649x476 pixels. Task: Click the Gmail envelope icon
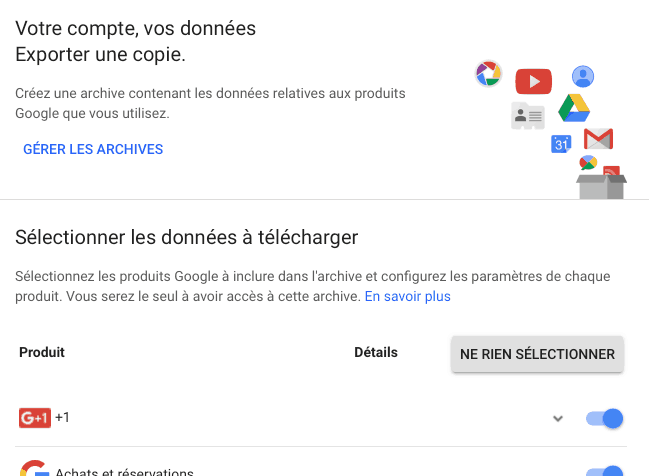click(x=599, y=139)
